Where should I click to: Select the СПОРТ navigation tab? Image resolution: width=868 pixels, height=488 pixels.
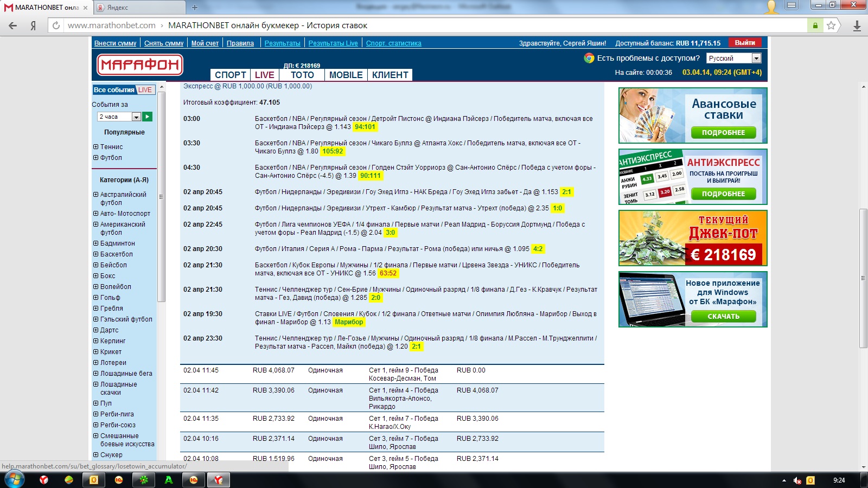point(231,75)
